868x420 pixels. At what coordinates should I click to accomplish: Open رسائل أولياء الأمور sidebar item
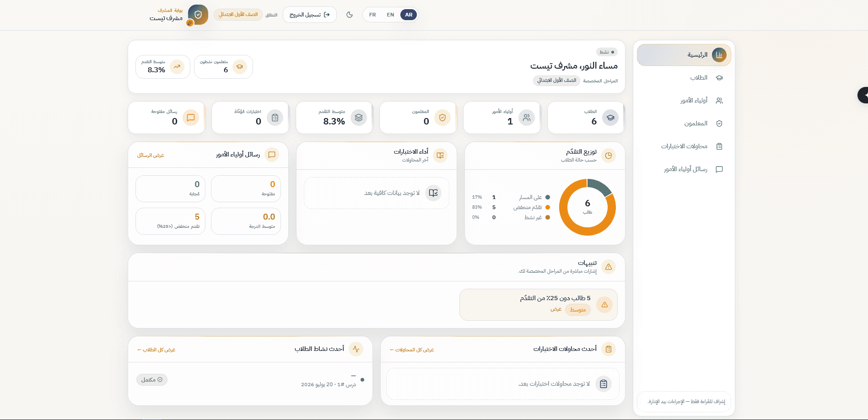[x=684, y=169]
